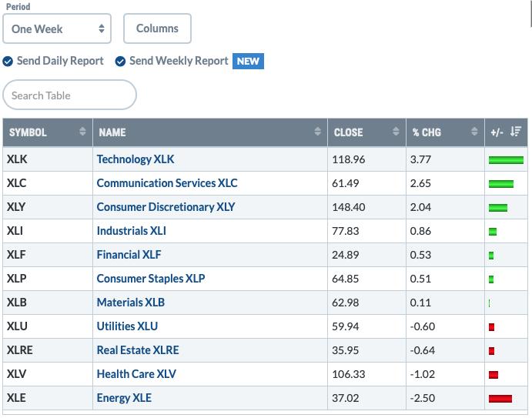Click the +/- descending sort icon
Viewport: 532px width, 418px height.
pyautogui.click(x=515, y=132)
